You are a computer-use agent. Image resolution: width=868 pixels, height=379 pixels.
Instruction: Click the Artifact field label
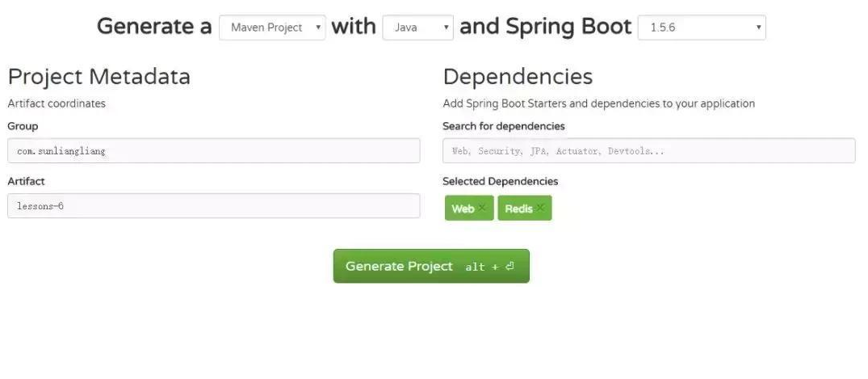pos(26,181)
